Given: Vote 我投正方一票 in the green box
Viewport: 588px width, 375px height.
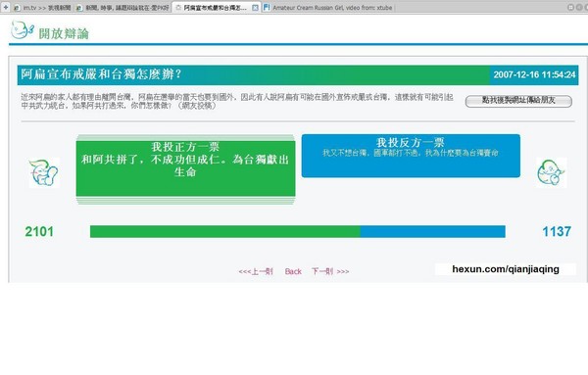Looking at the screenshot, I should coord(185,169).
